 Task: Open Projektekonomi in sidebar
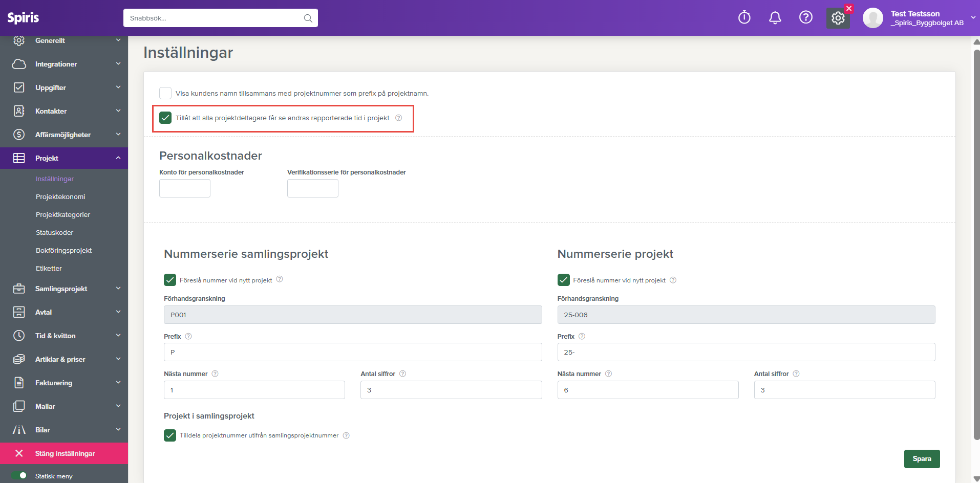tap(60, 197)
